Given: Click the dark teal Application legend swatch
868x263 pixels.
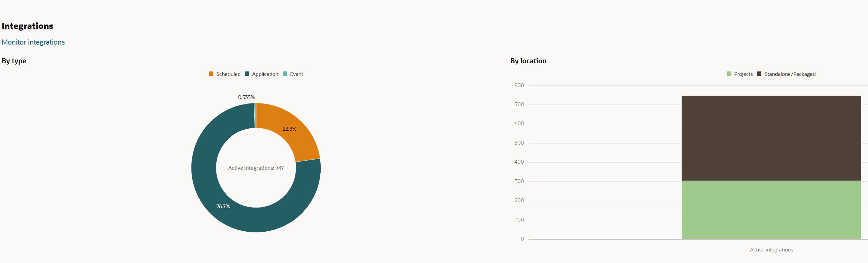Looking at the screenshot, I should tap(247, 74).
